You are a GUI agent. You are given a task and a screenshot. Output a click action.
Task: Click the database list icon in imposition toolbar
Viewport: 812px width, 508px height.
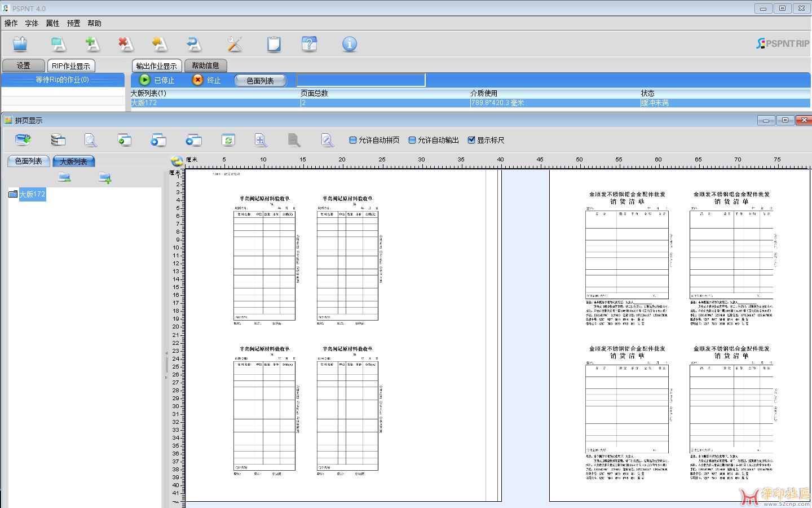tap(58, 140)
